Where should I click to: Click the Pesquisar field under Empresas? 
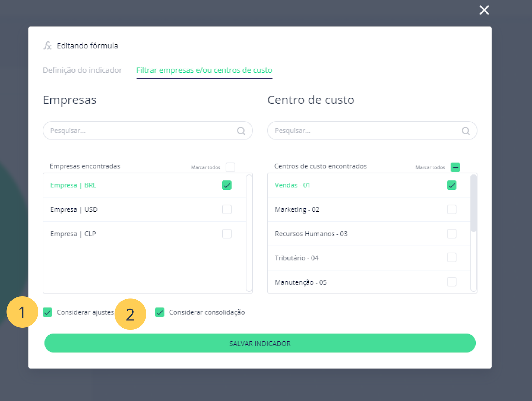(x=133, y=131)
